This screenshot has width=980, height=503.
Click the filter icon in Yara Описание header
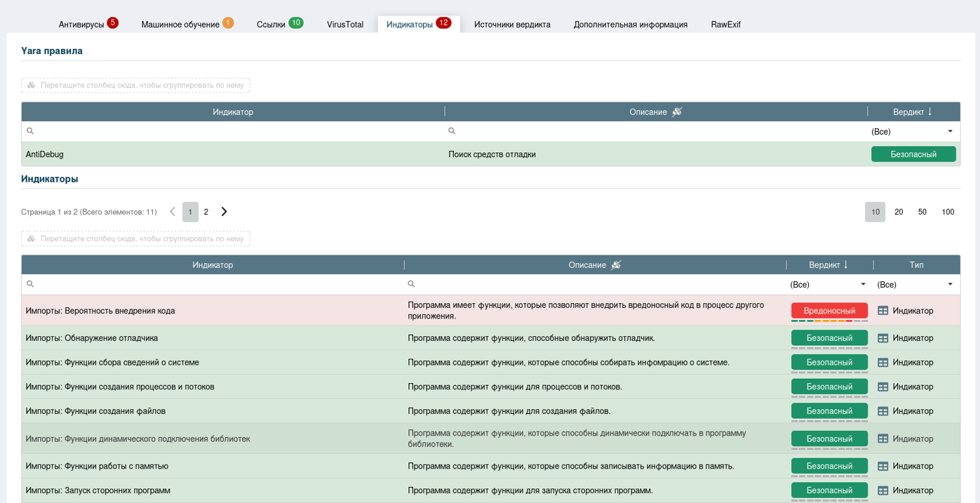pyautogui.click(x=677, y=112)
